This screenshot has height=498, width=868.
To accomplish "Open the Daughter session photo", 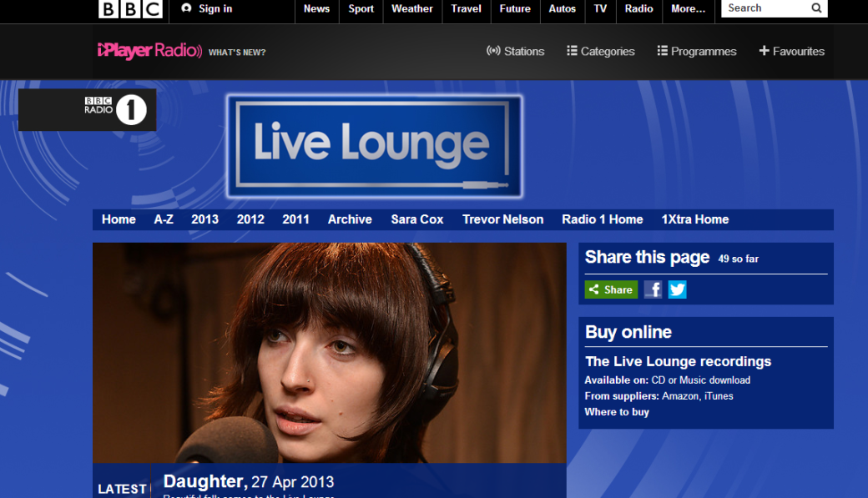I will [x=330, y=353].
